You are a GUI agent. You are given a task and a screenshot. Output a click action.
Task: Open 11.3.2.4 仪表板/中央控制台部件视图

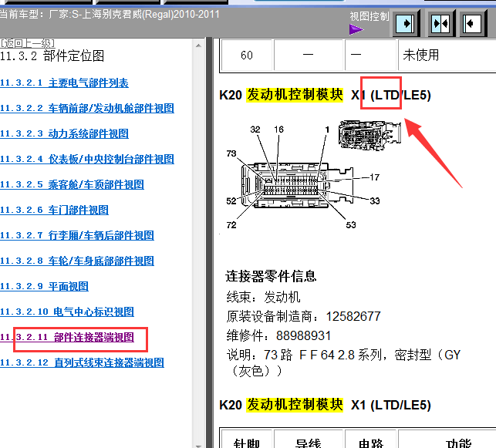coord(87,159)
